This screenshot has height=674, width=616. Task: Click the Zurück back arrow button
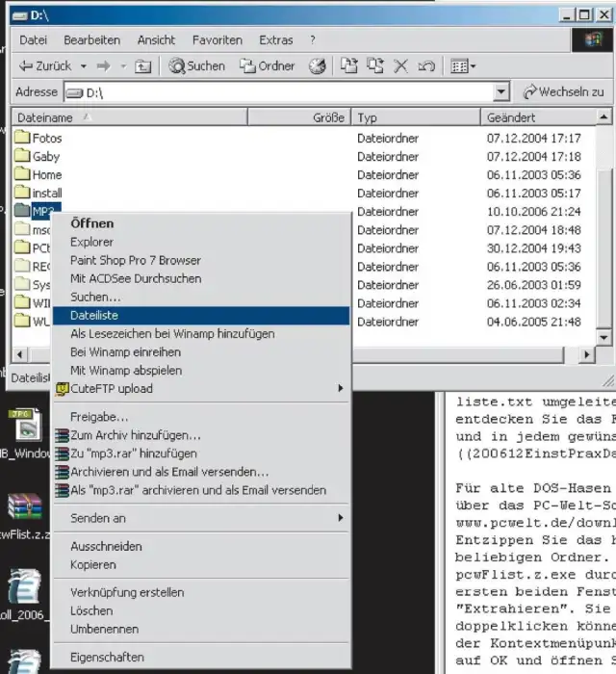point(44,66)
